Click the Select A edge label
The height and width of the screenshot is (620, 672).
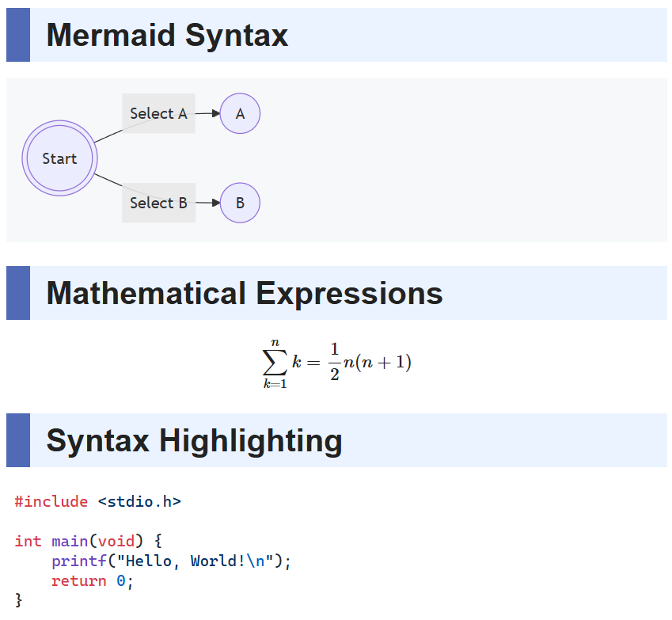point(158,114)
